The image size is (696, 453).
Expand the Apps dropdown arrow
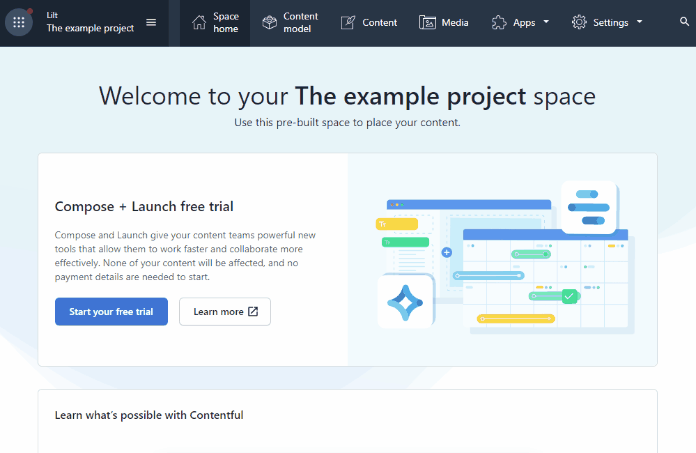(x=546, y=21)
